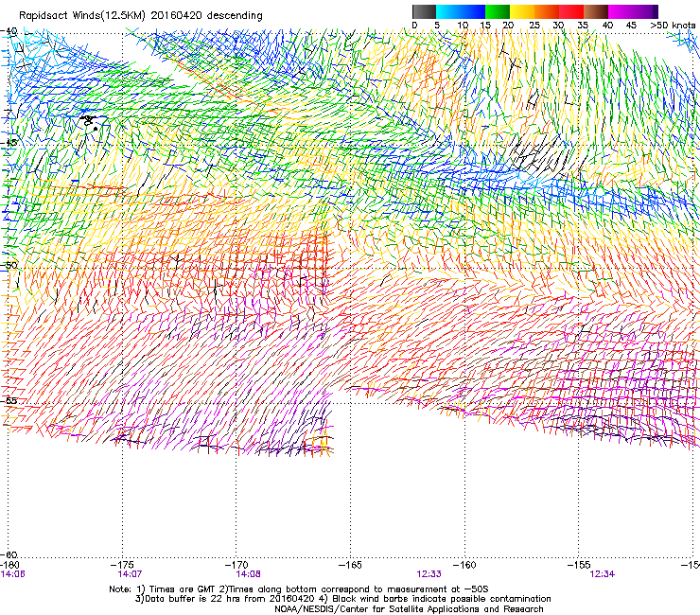Viewport: 700px width, 615px height.
Task: Click the '-50' latitude axis label
Action: pos(9,265)
